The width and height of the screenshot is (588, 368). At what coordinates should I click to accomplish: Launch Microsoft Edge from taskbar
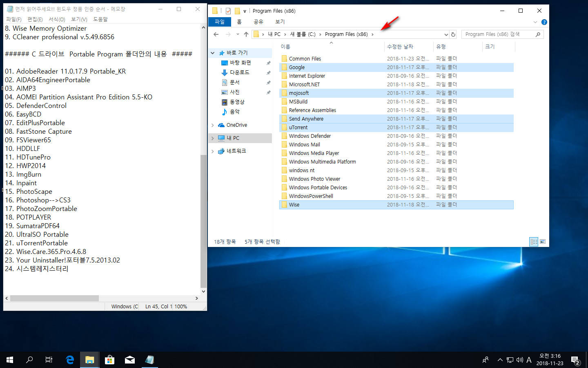point(70,360)
